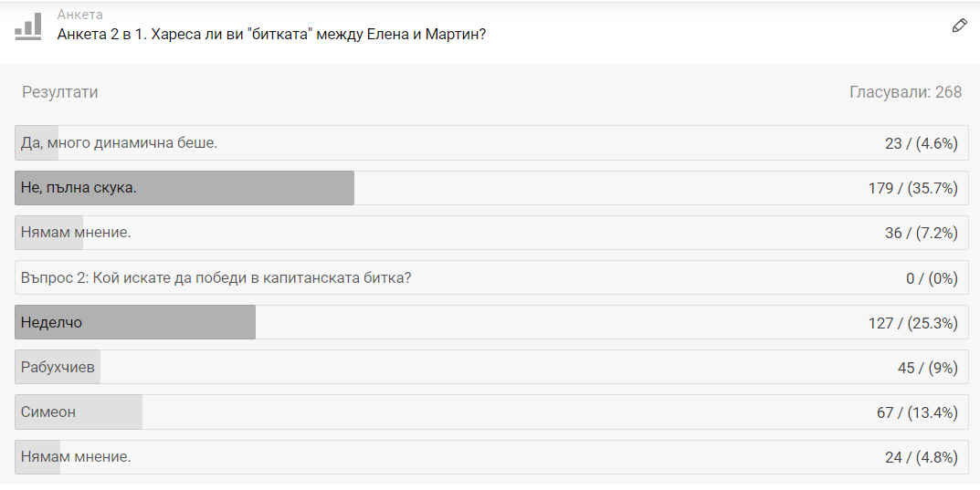The width and height of the screenshot is (980, 490).
Task: Select the 'Не, пълна скука.' option
Action: 79,188
